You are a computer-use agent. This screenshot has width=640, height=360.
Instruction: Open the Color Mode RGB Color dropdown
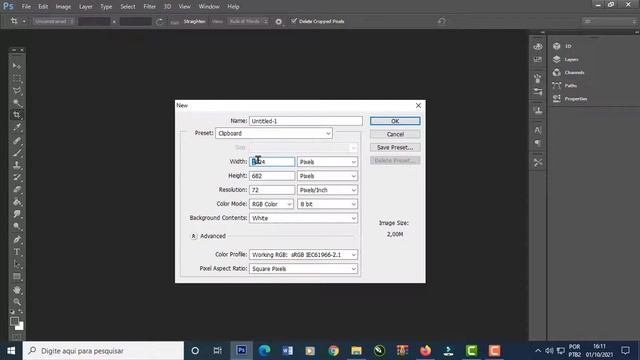point(271,204)
